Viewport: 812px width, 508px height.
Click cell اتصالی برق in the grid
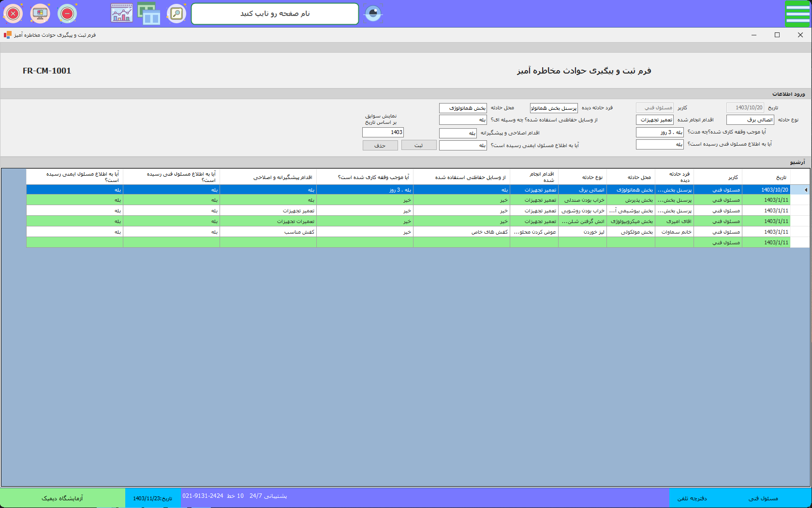coord(582,190)
